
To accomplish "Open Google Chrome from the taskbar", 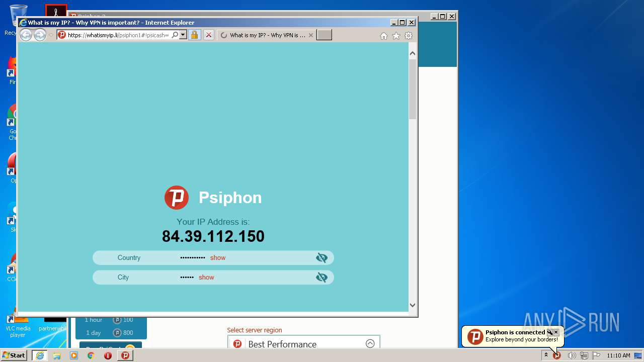I will pyautogui.click(x=91, y=355).
